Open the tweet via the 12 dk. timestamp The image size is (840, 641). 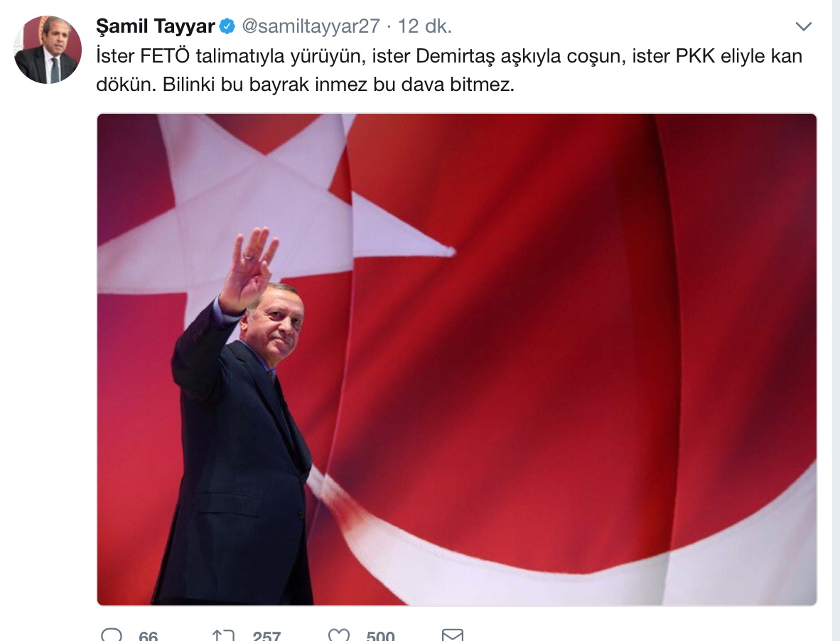[425, 26]
